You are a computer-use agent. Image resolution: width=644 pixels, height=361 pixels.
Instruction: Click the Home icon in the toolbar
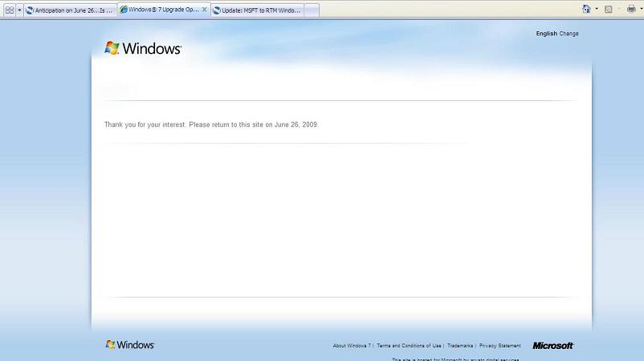[586, 9]
